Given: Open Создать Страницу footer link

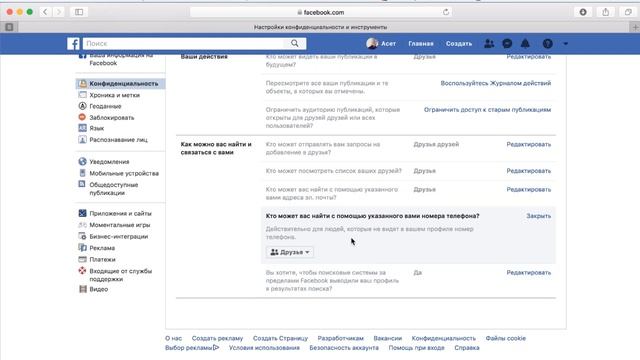Looking at the screenshot, I should 280,338.
